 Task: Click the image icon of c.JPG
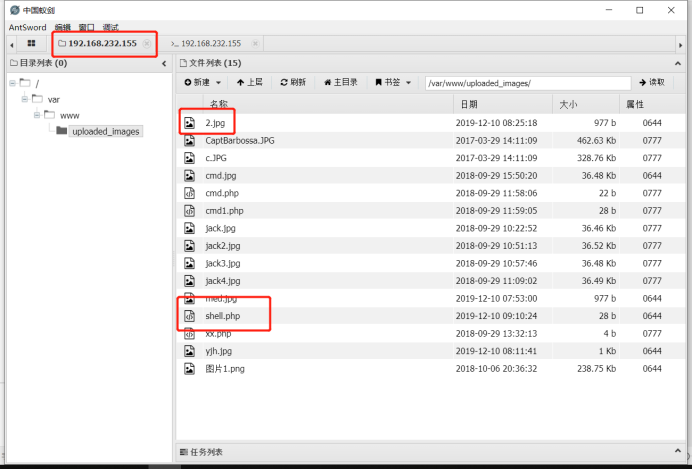189,158
